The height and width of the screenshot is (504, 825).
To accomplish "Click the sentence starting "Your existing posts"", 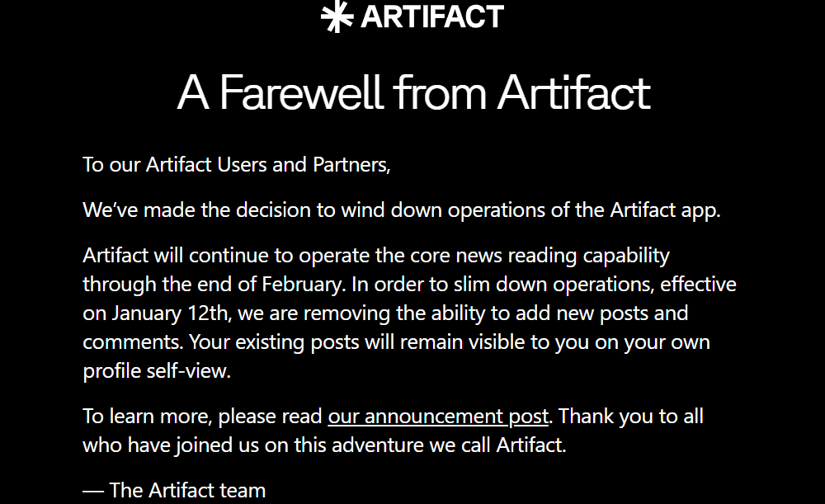I will [x=397, y=356].
